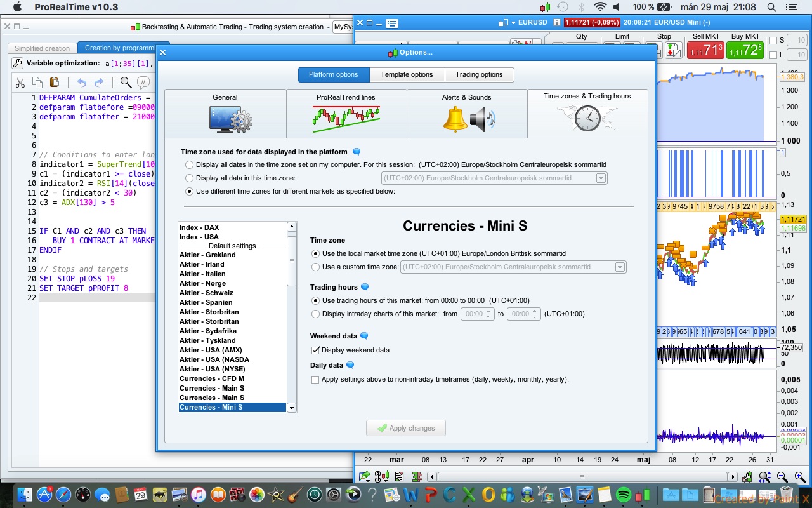Close the Options dialog
Screen dimensions: 812x508
(162, 52)
